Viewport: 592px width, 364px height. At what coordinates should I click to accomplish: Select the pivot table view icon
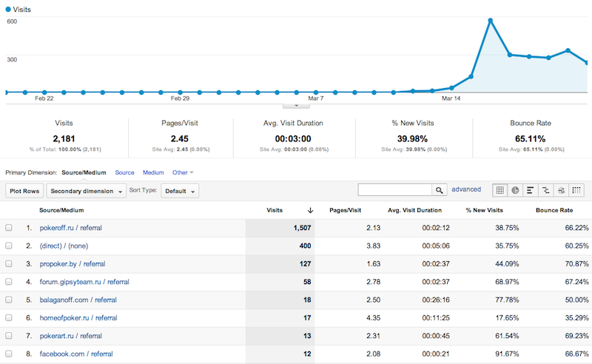576,190
